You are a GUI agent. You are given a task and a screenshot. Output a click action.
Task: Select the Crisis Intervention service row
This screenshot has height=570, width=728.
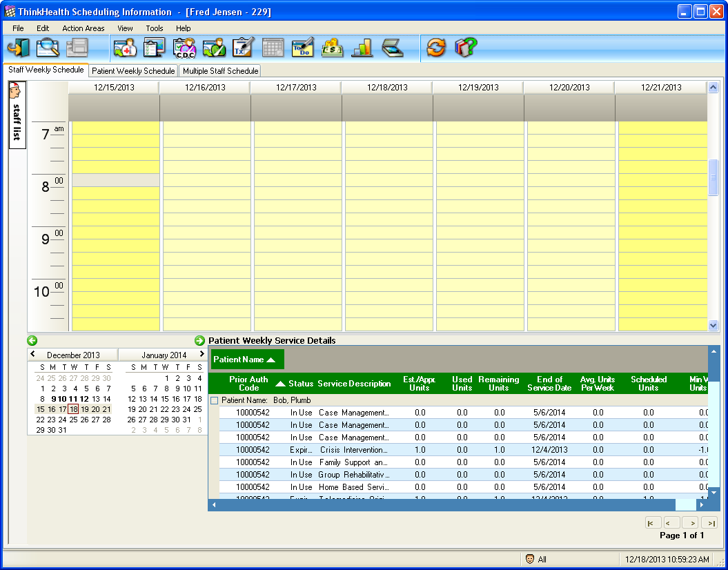(x=463, y=450)
